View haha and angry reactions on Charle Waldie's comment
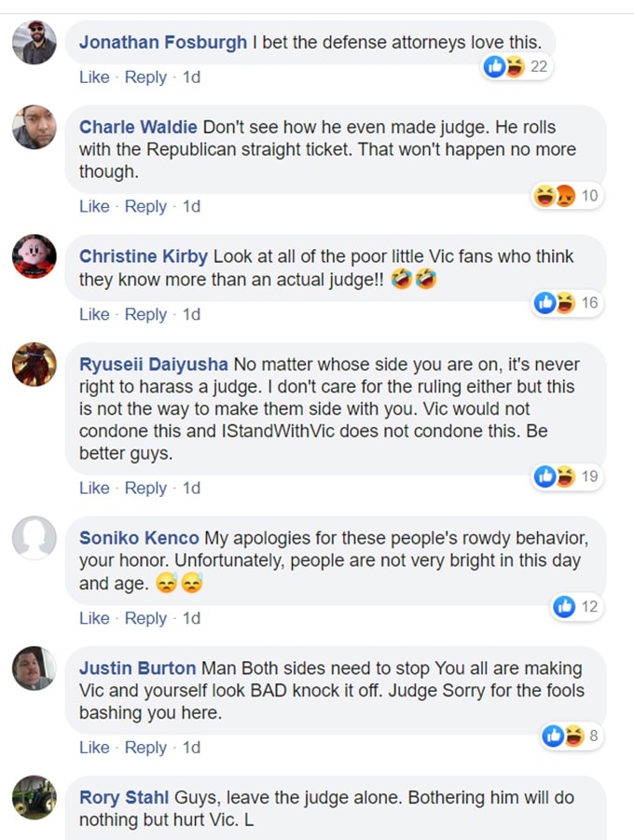Viewport: 634px width, 840px height. (x=555, y=196)
